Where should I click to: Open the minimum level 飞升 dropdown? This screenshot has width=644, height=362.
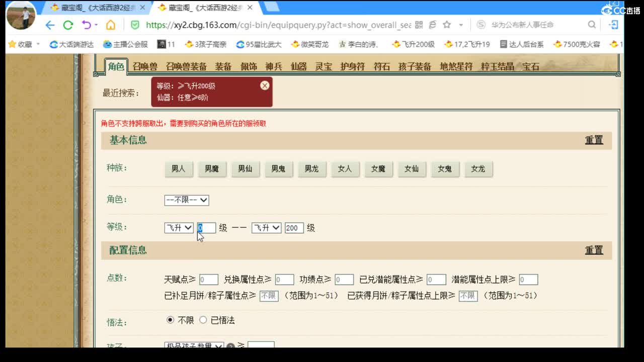point(179,228)
